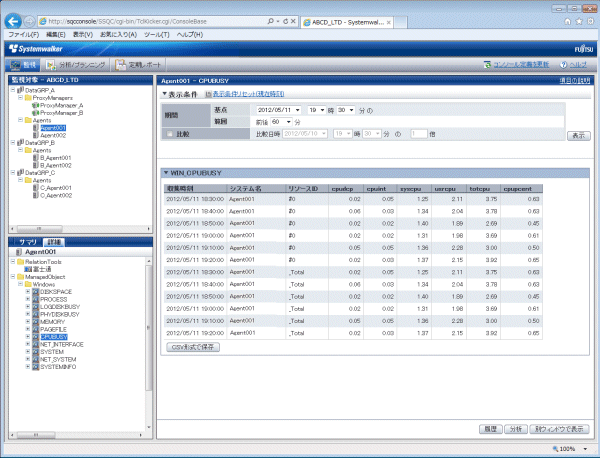Select Agent002 in the DataGRP_A tree

tap(52, 135)
